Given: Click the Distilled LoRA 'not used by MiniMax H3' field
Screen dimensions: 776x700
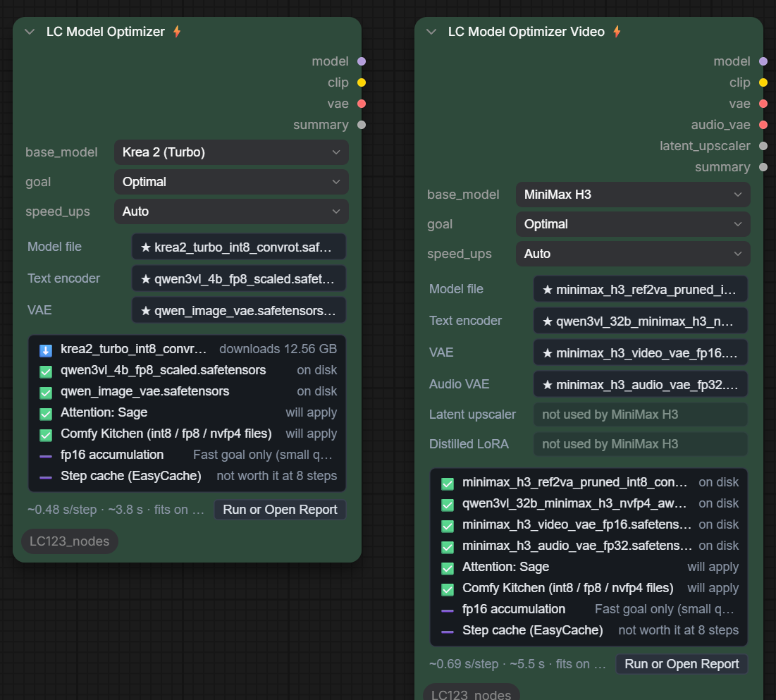Looking at the screenshot, I should point(641,444).
